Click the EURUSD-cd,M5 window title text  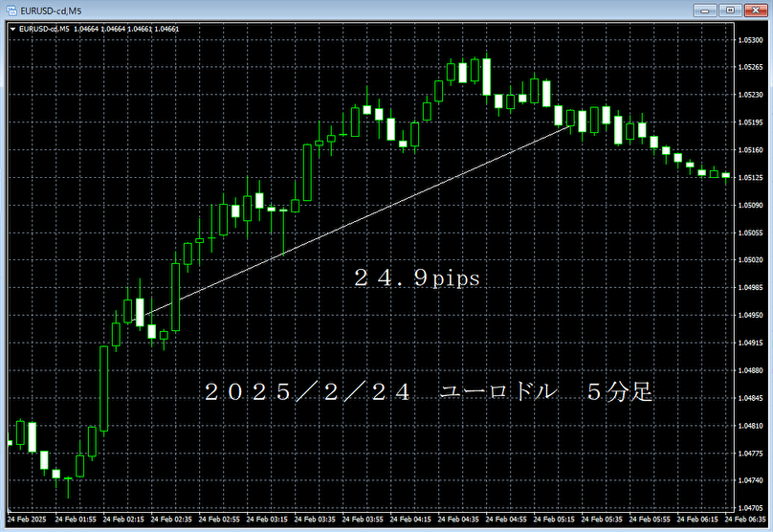coord(51,11)
